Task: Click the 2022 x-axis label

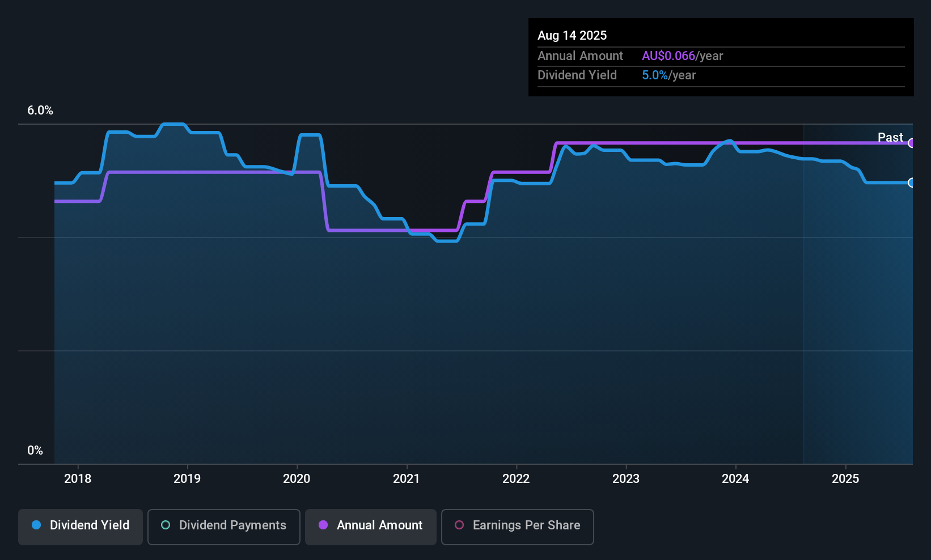Action: (516, 478)
